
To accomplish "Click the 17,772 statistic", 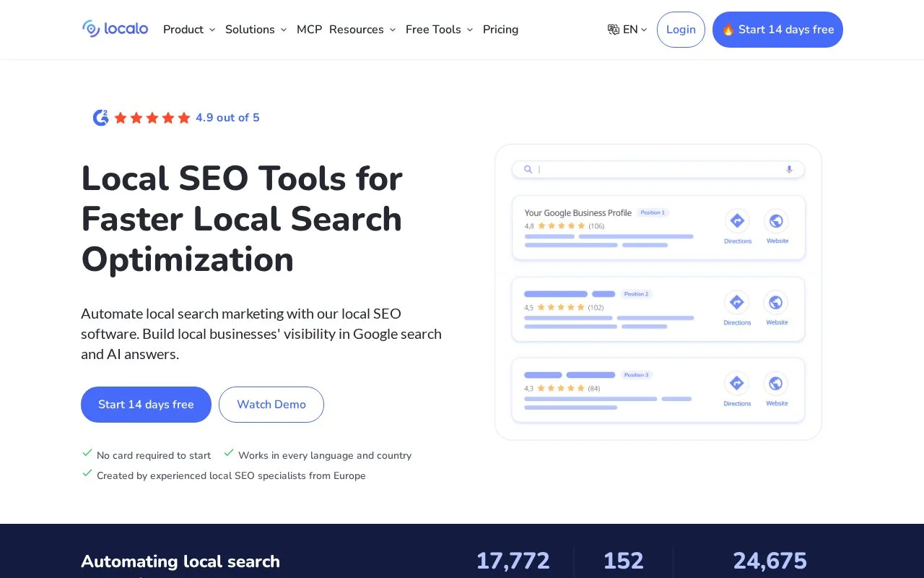I will [x=513, y=561].
